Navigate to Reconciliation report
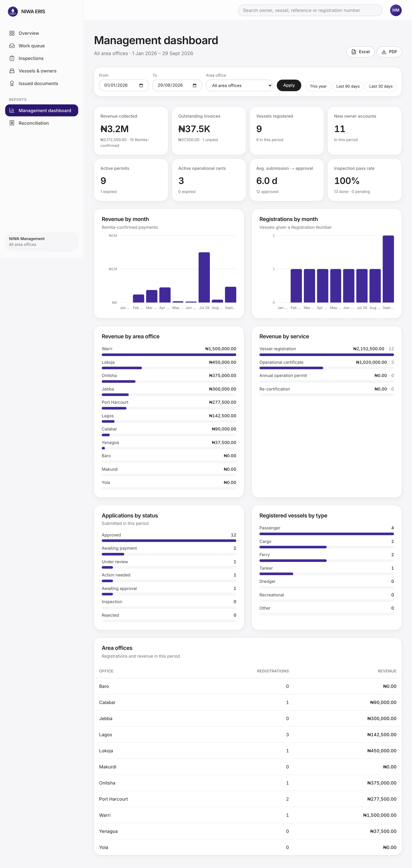Image resolution: width=412 pixels, height=868 pixels. point(41,123)
